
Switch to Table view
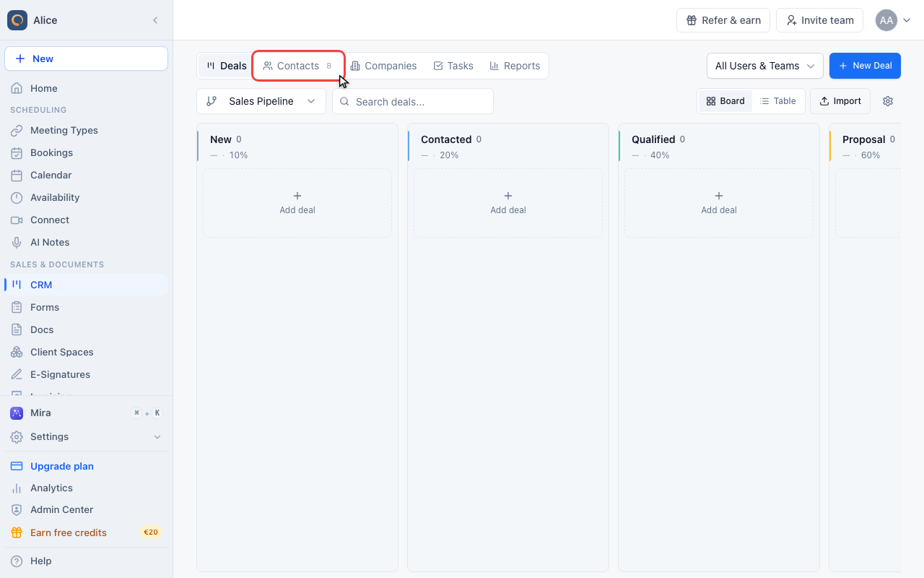pyautogui.click(x=777, y=101)
